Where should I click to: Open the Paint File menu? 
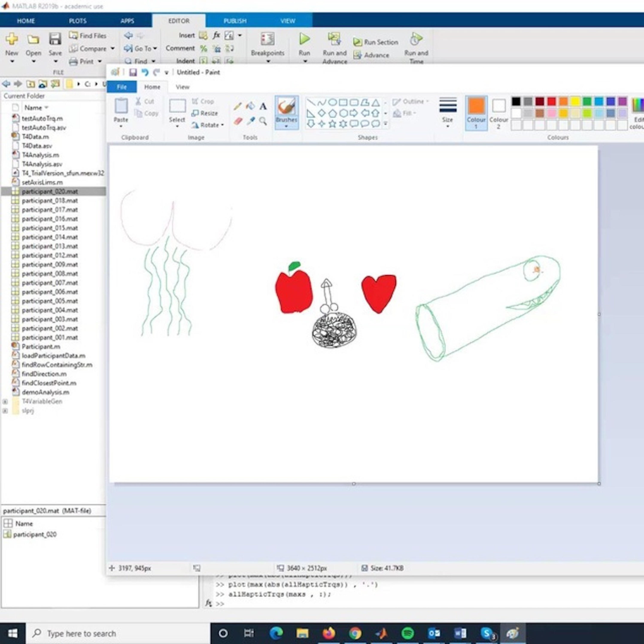pos(122,87)
